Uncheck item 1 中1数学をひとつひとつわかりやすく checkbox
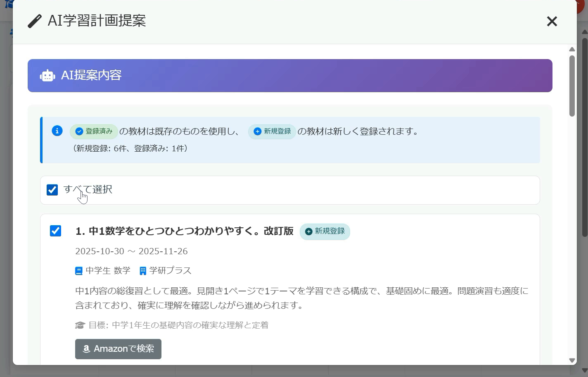This screenshot has height=377, width=588. [x=55, y=231]
